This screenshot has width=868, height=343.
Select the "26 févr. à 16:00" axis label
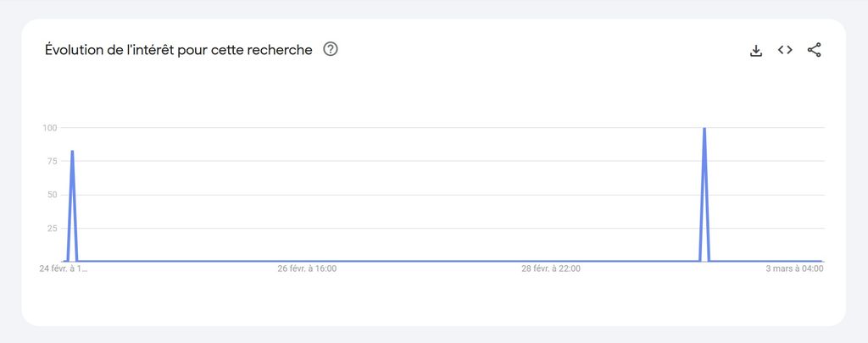click(x=307, y=268)
